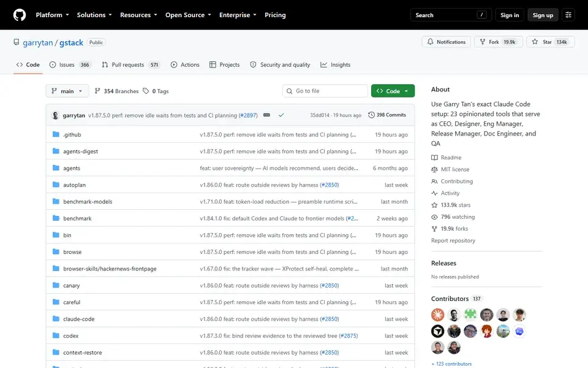This screenshot has width=588, height=368.
Task: Expand the Solutions menu
Action: 94,15
